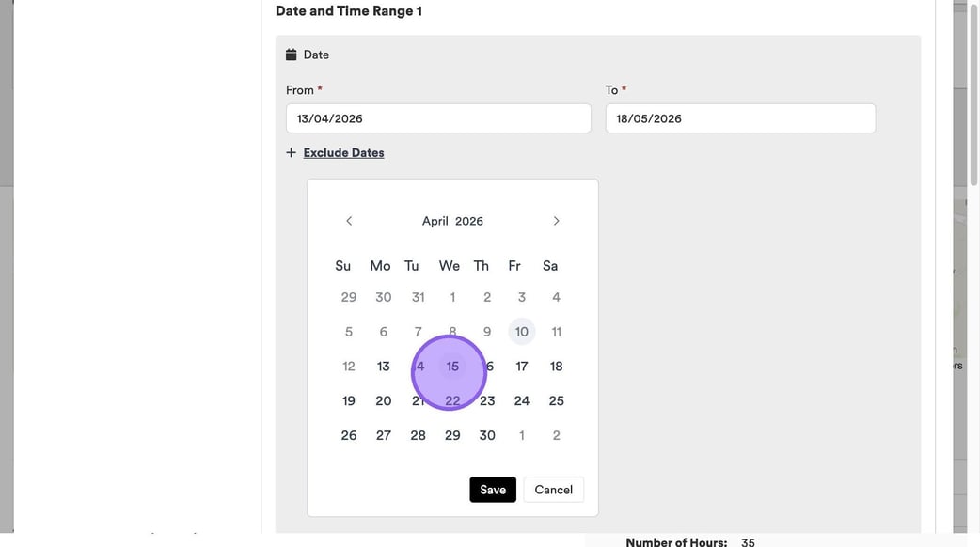Focus the From date field
The image size is (980, 547).
coord(438,118)
